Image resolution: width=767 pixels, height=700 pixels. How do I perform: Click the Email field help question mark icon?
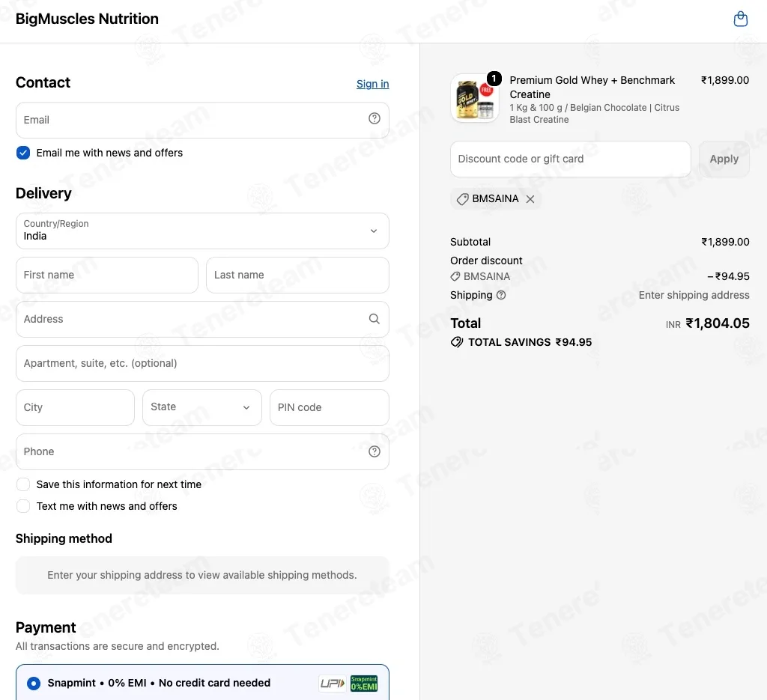click(375, 118)
